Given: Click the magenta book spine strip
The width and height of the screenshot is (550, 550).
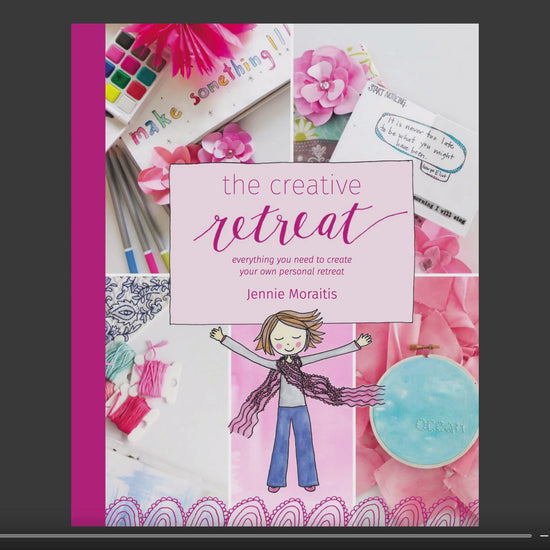Looking at the screenshot, I should [x=88, y=275].
